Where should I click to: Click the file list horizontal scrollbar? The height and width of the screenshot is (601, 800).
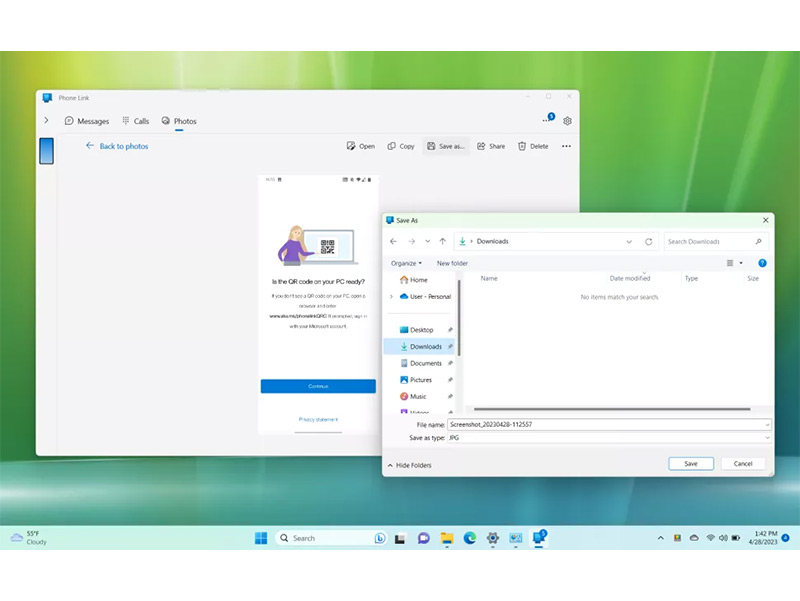point(612,409)
